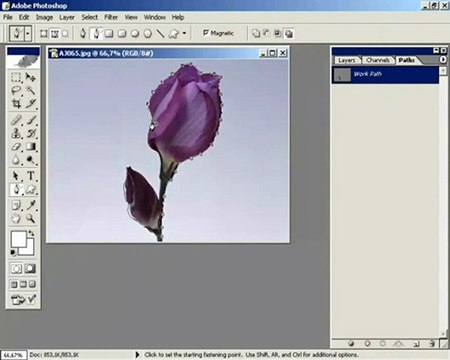The height and width of the screenshot is (360, 450).
Task: Select the Brush tool
Action: [31, 120]
